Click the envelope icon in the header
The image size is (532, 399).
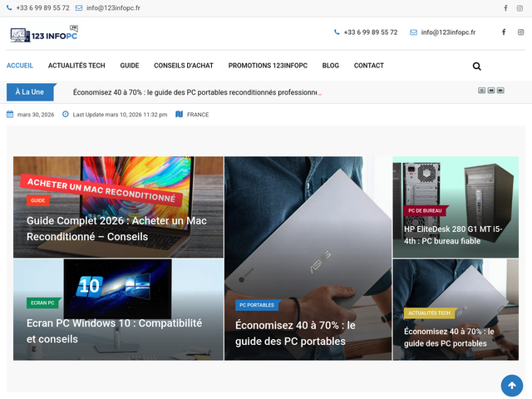[x=413, y=32]
